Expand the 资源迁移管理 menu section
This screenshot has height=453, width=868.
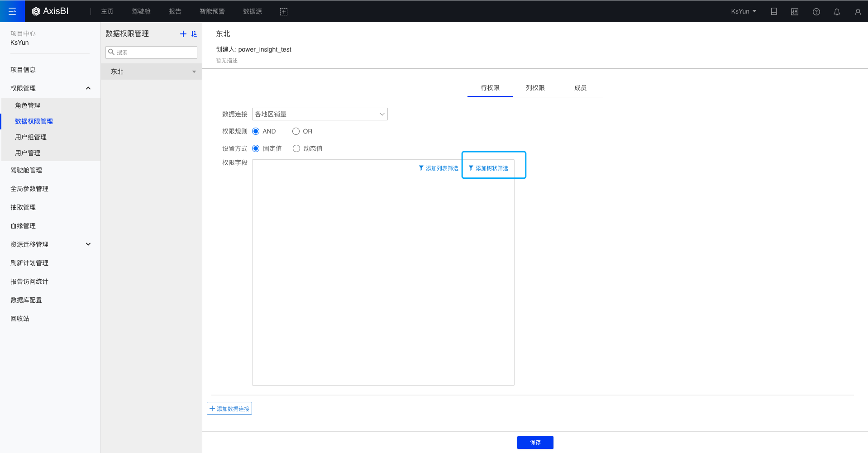pyautogui.click(x=88, y=244)
